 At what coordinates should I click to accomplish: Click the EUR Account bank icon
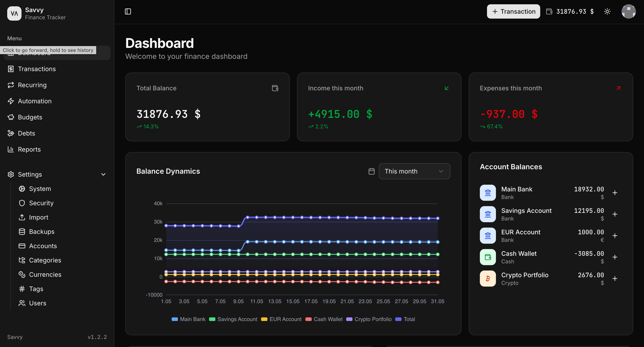pyautogui.click(x=488, y=236)
